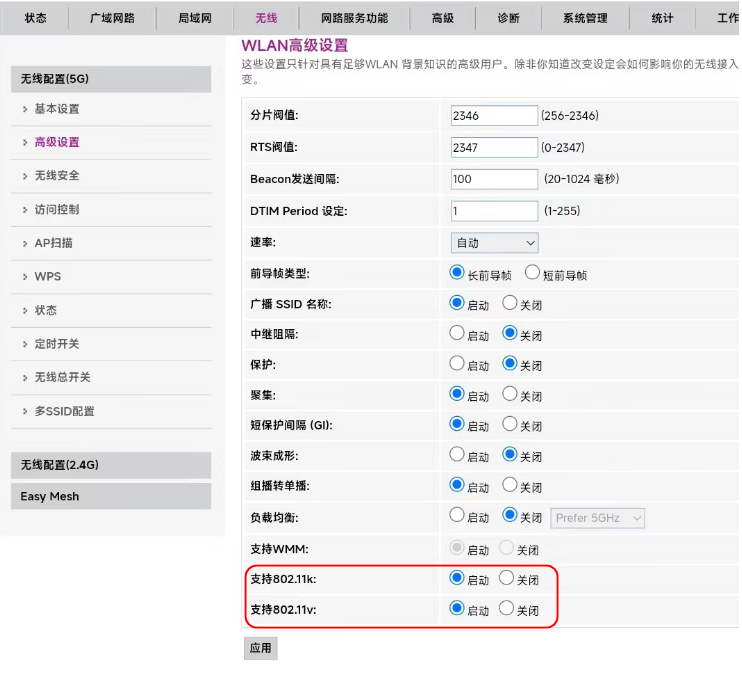
Task: Open the 系统管理 tab
Action: (585, 18)
